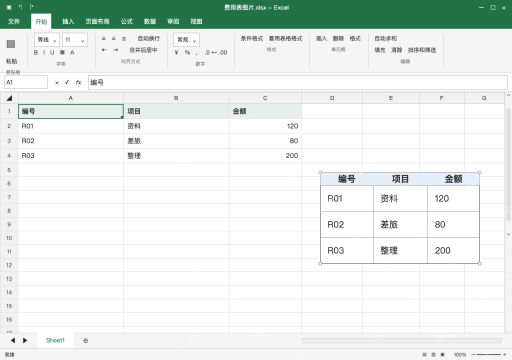Click Fill (填充) in editing group
512x360 pixels.
[380, 50]
